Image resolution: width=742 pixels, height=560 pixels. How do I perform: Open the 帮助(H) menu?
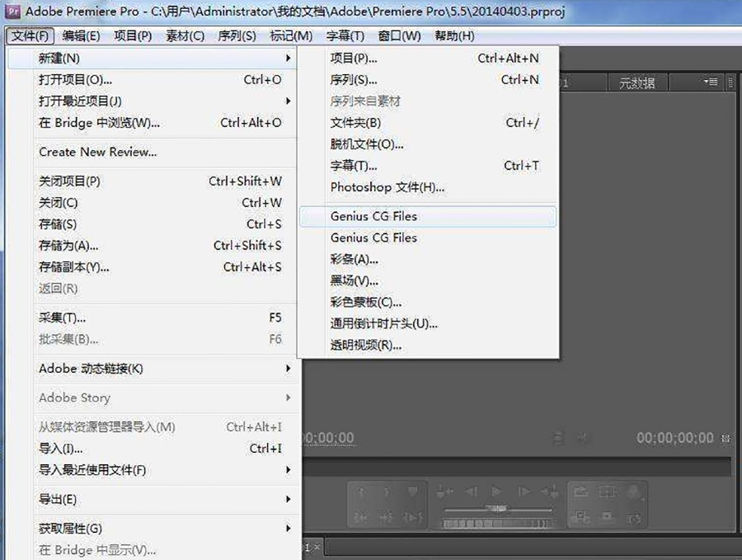454,36
